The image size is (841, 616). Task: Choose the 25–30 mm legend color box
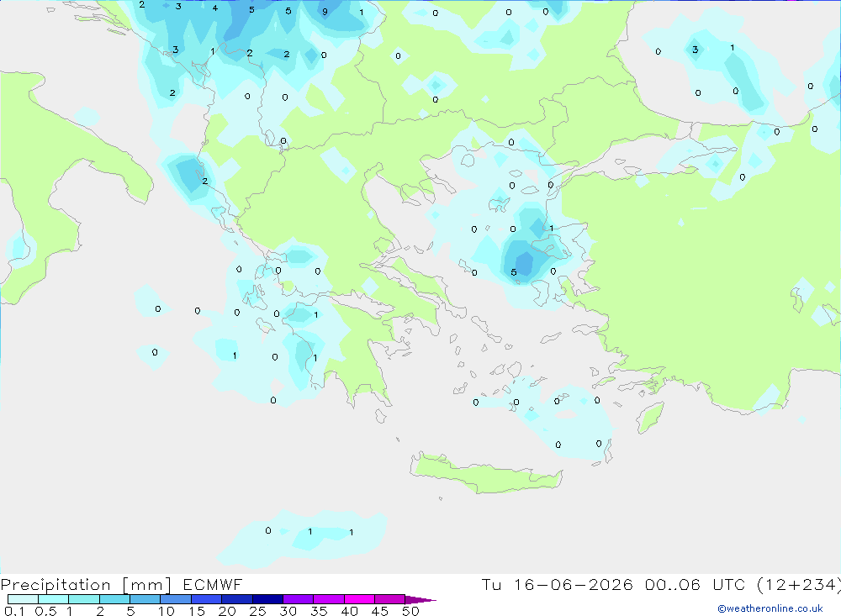point(267,599)
